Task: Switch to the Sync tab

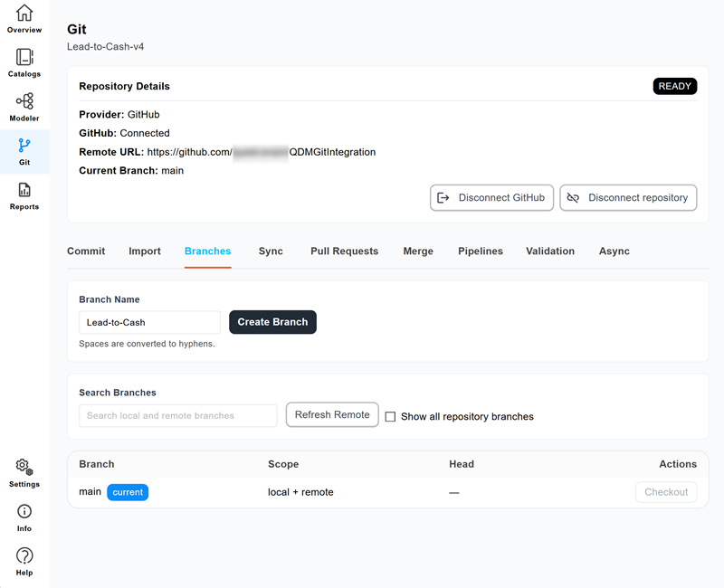Action: (271, 251)
